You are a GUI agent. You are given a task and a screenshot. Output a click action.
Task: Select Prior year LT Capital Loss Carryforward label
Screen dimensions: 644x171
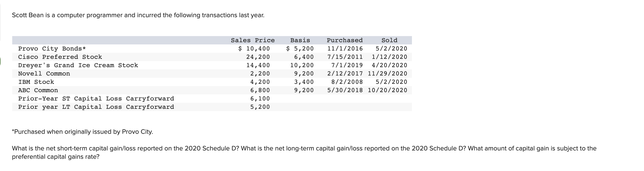click(96, 107)
